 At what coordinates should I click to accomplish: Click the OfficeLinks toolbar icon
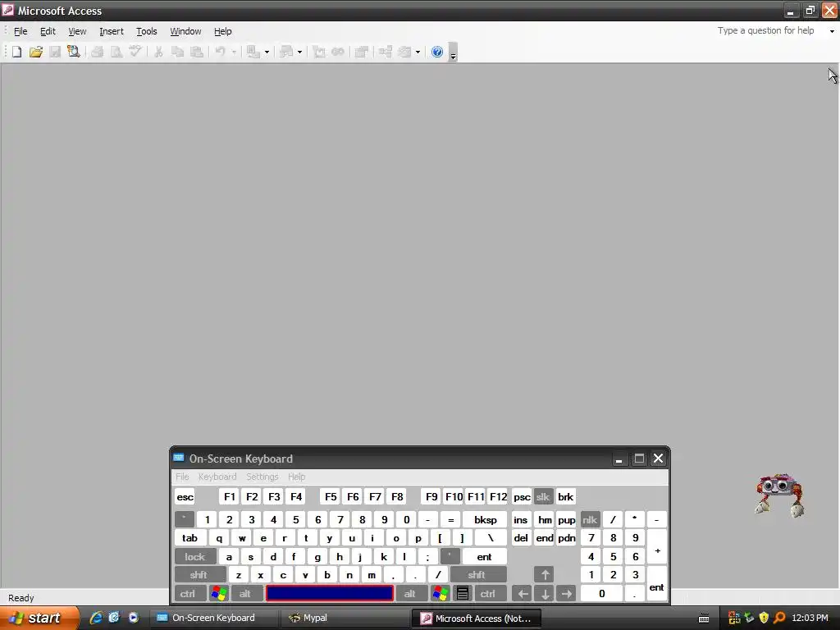(x=253, y=52)
